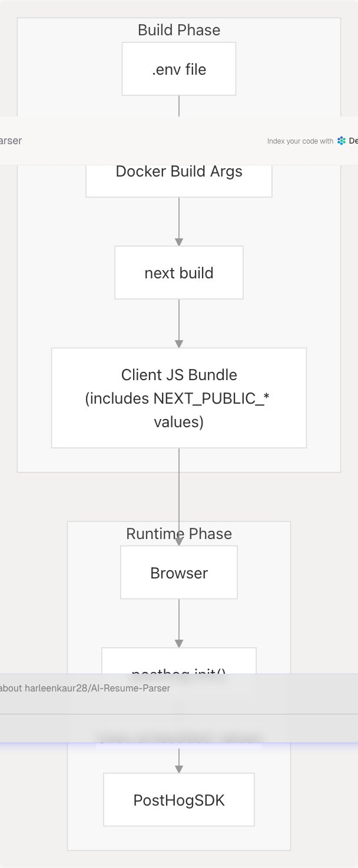Click connector line below ".env file" node
Screen dimensions: 358x868
click(179, 106)
